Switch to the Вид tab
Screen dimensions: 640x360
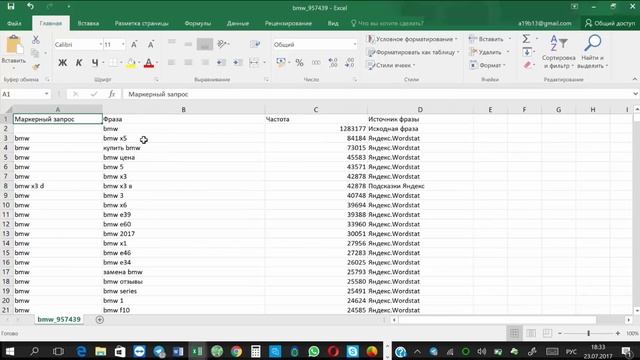(x=333, y=23)
